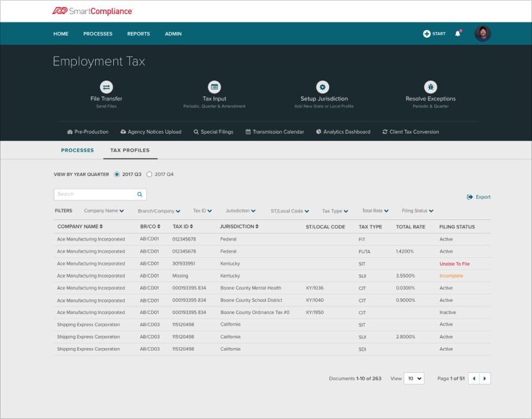Click the Special Filings magnifier icon
532x419 pixels.
[x=196, y=132]
